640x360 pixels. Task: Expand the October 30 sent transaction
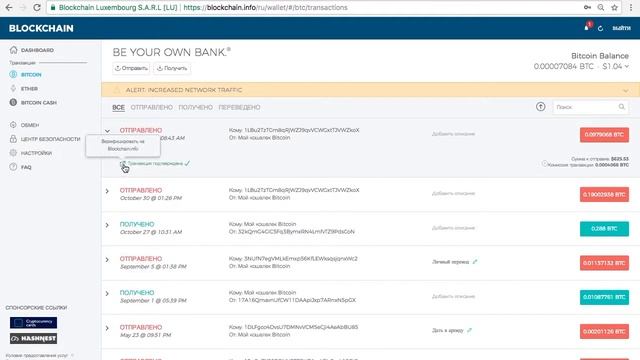pos(107,191)
